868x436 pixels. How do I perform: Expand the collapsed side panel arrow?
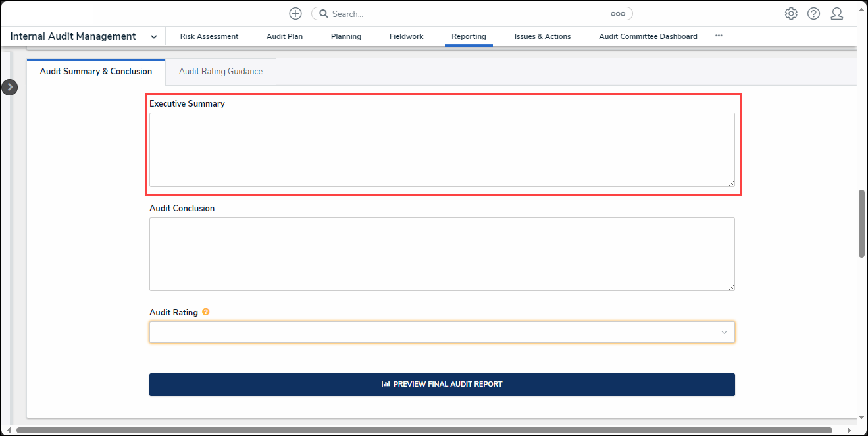[9, 87]
